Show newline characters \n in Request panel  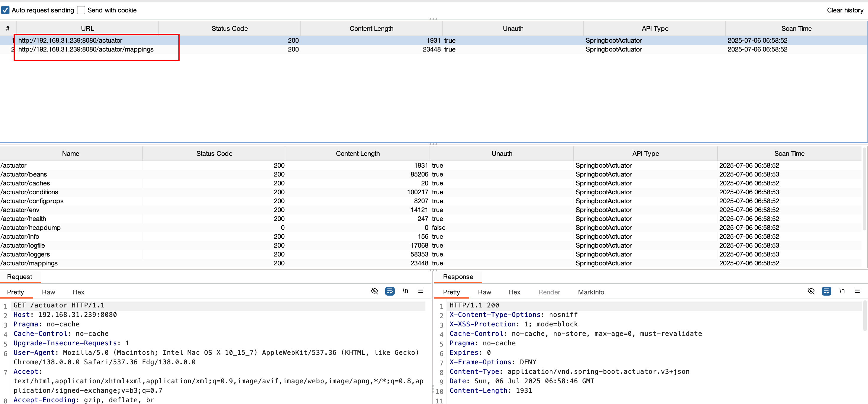(x=405, y=291)
